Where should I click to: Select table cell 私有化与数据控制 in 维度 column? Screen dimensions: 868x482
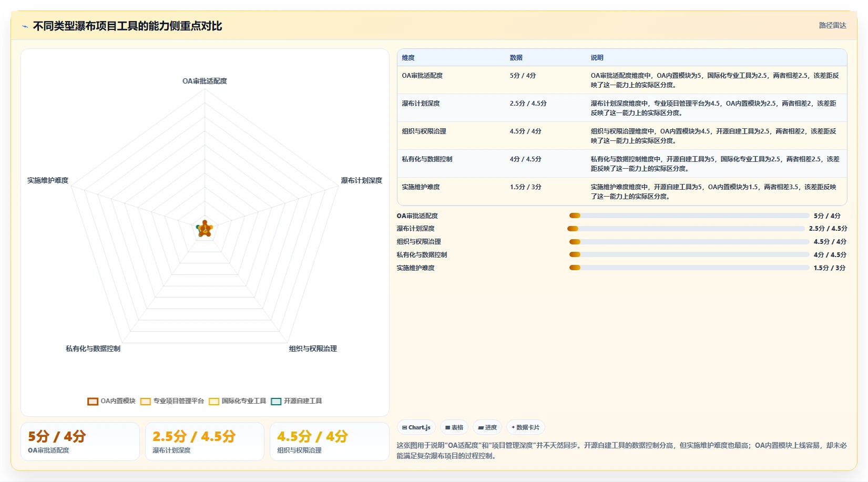point(427,159)
